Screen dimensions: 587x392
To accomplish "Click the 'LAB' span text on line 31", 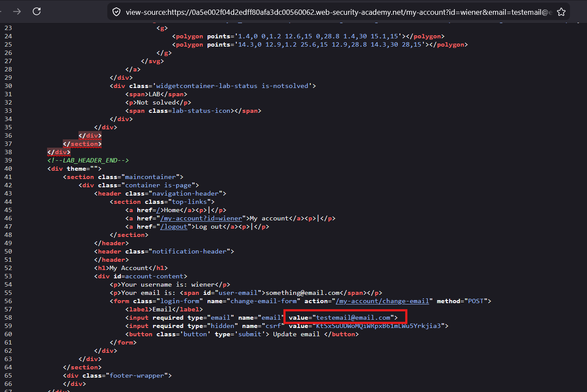I will 154,94.
